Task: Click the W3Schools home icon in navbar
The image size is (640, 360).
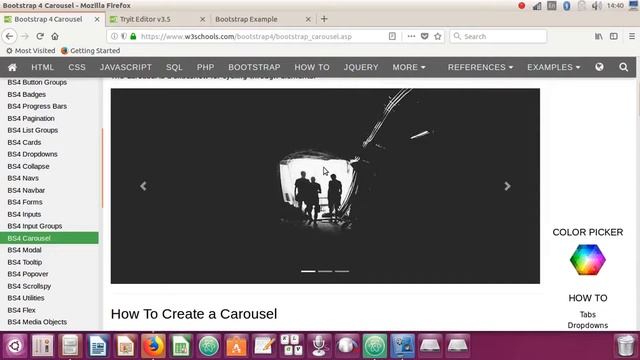Action: [x=12, y=67]
